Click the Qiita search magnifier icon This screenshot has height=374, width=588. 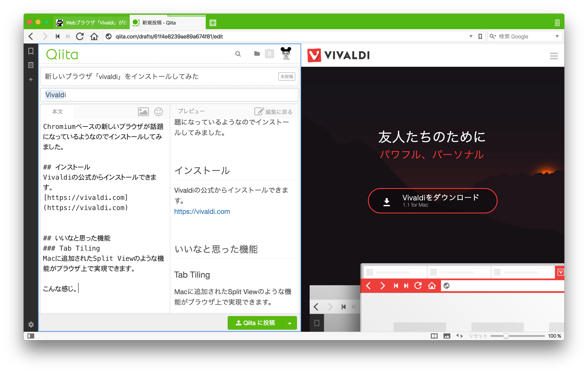(x=238, y=54)
